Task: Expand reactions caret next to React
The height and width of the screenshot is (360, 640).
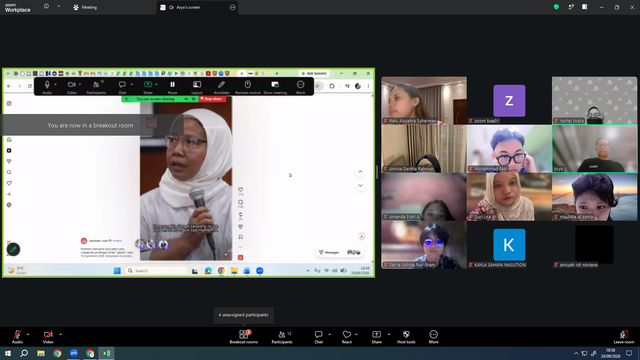Action: [x=356, y=334]
